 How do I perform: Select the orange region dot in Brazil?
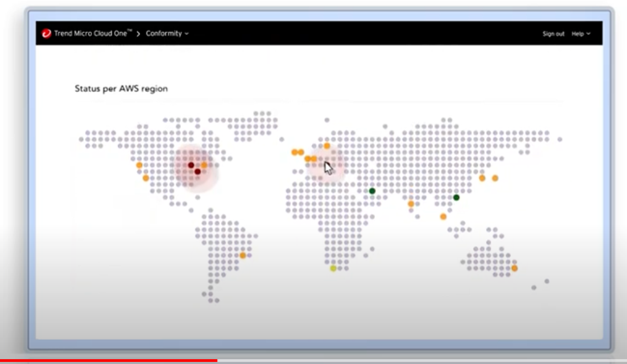tap(242, 255)
